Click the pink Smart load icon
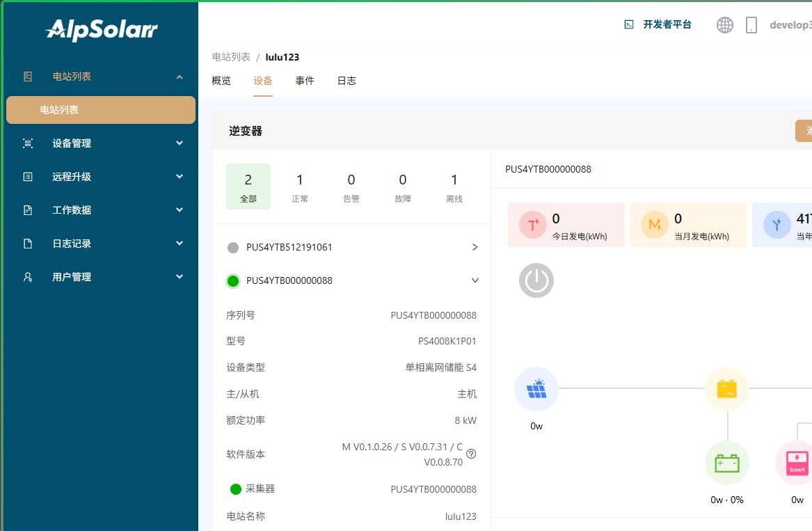812x531 pixels. pos(797,463)
